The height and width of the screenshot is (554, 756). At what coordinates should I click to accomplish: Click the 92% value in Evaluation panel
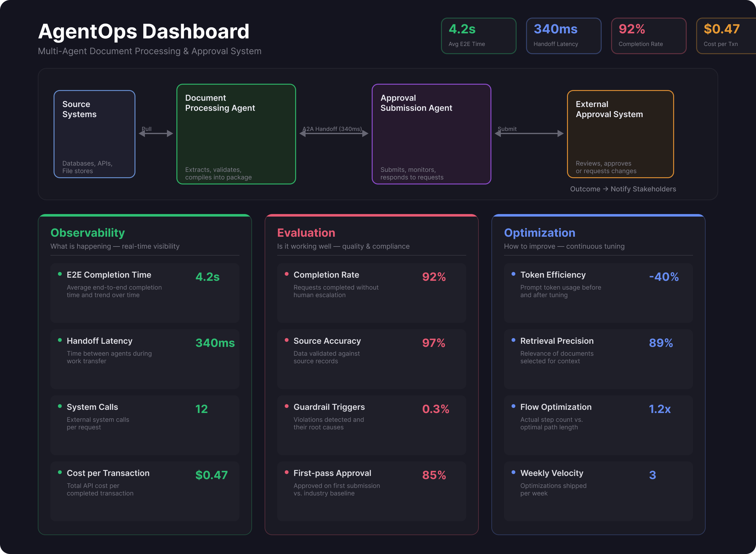434,277
